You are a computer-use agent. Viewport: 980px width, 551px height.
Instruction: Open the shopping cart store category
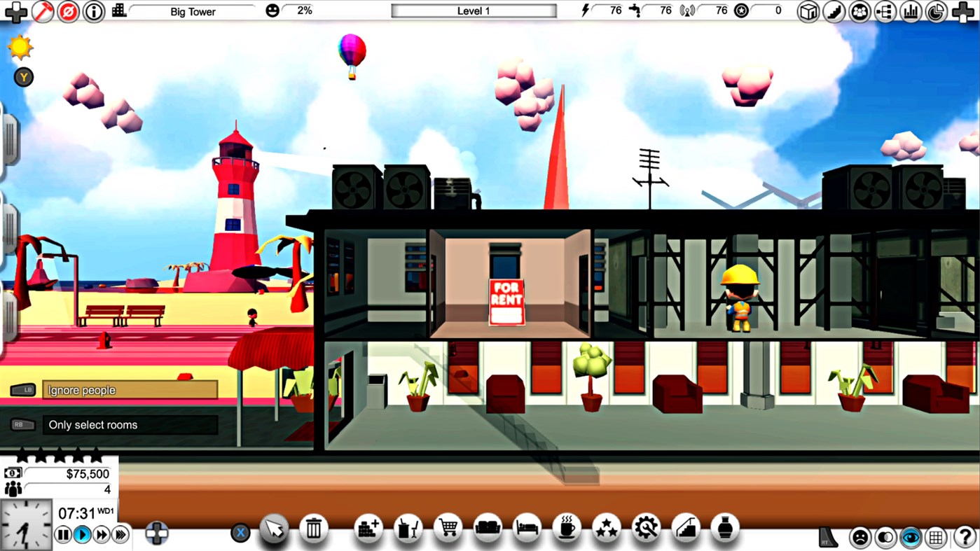pyautogui.click(x=448, y=529)
